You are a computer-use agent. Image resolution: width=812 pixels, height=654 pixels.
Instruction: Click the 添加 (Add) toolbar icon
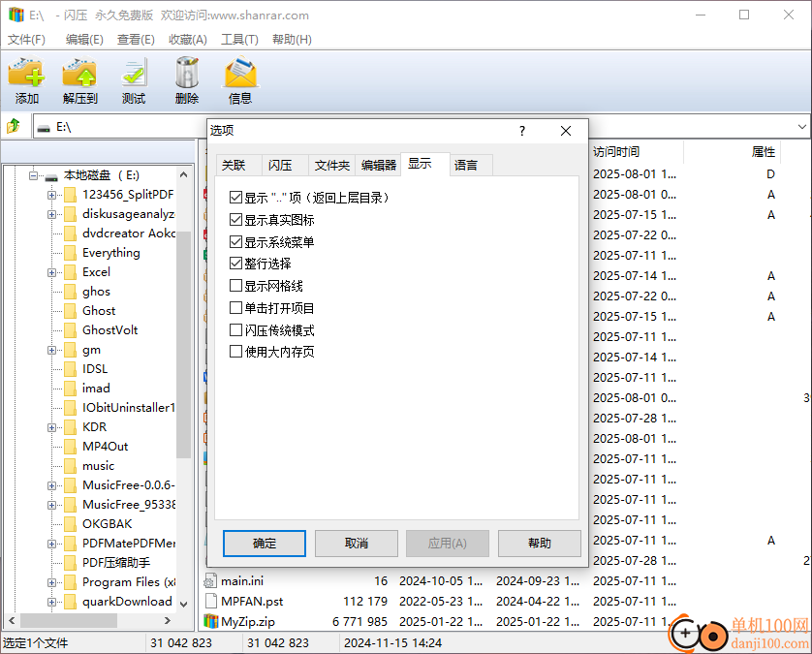click(26, 73)
